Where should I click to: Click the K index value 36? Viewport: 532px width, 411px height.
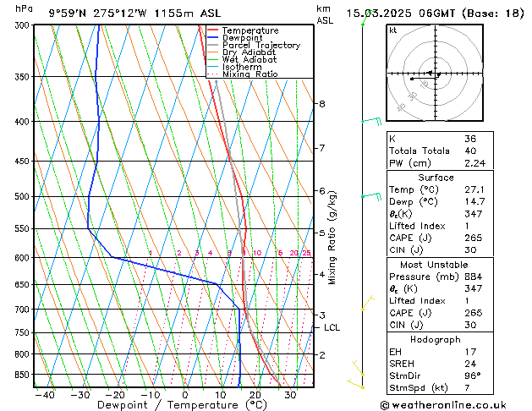(x=470, y=139)
